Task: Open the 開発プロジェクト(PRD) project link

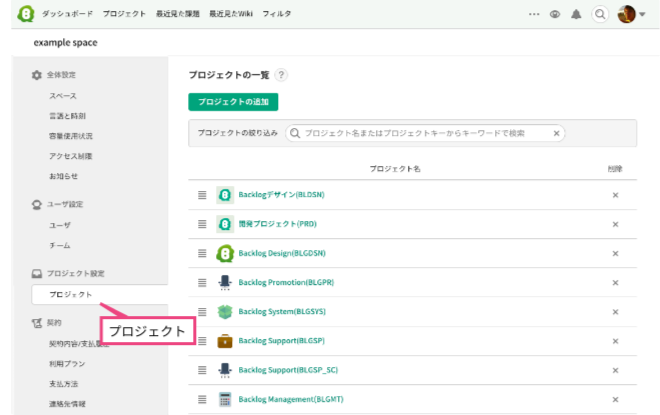Action: pos(277,224)
